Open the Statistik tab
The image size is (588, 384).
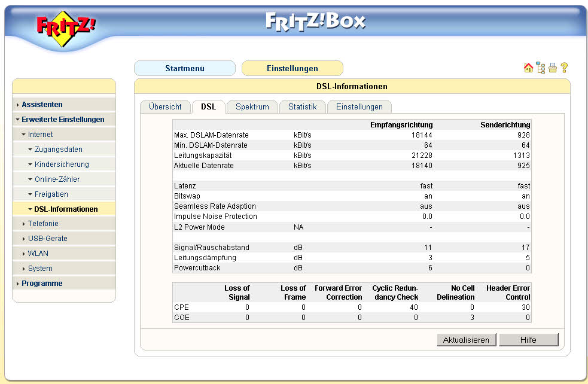(x=302, y=106)
